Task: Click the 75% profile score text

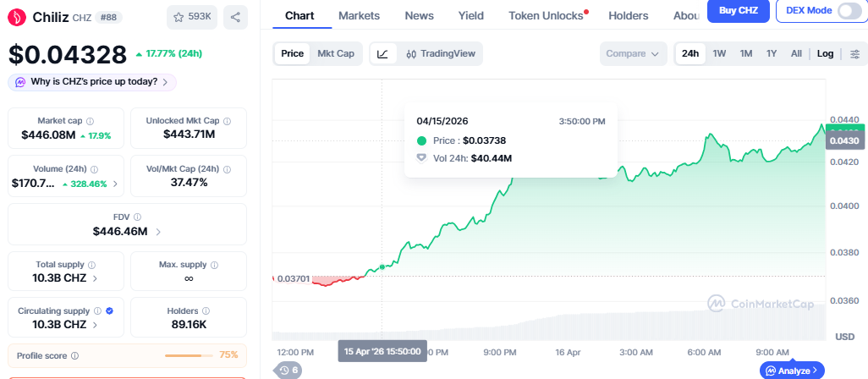Action: tap(229, 355)
